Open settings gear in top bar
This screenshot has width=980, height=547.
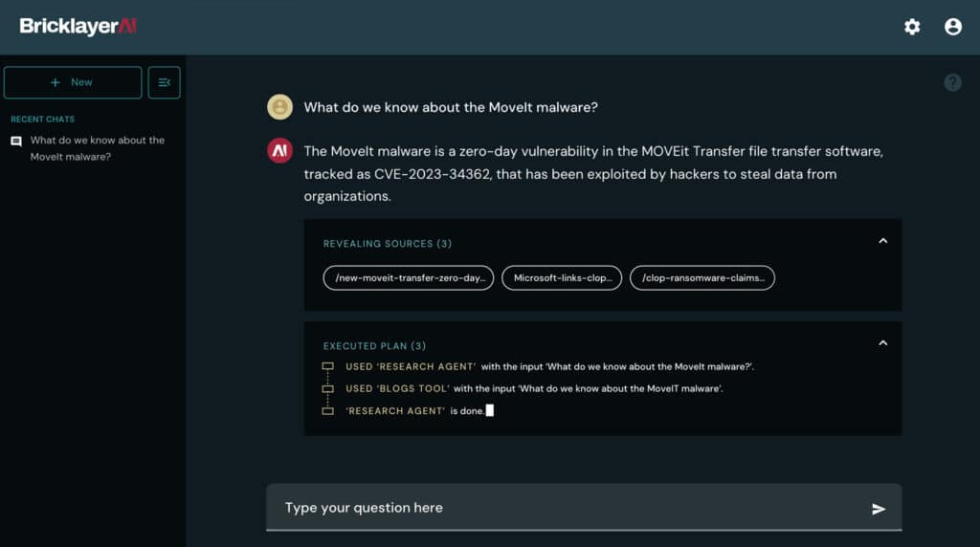click(912, 27)
